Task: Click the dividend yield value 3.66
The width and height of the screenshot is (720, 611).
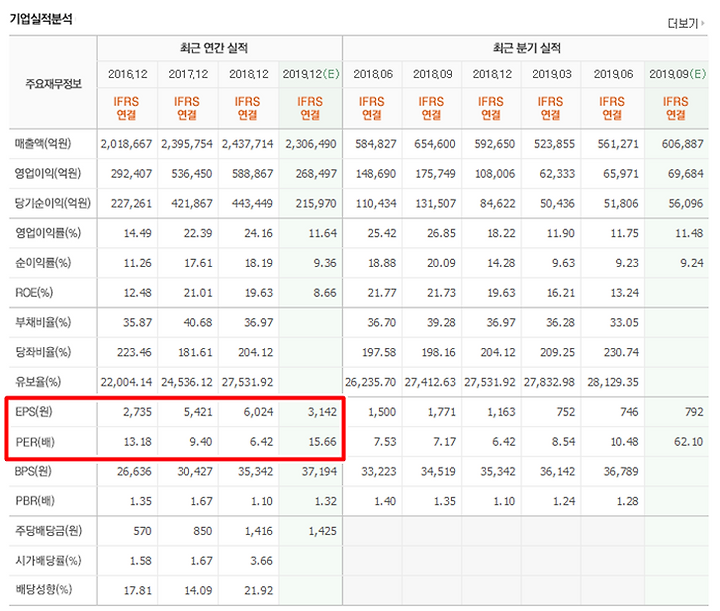Action: tap(262, 561)
